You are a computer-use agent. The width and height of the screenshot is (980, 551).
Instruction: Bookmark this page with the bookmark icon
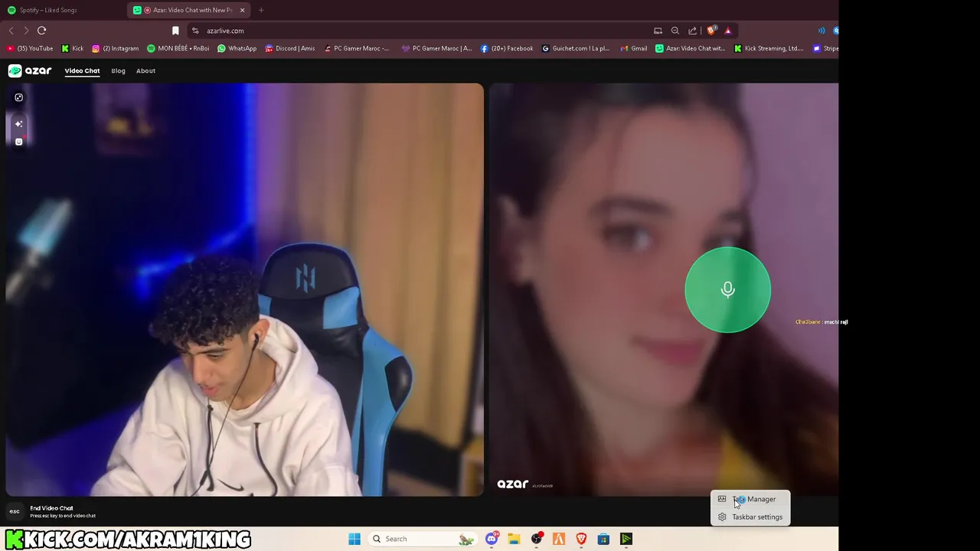(175, 31)
